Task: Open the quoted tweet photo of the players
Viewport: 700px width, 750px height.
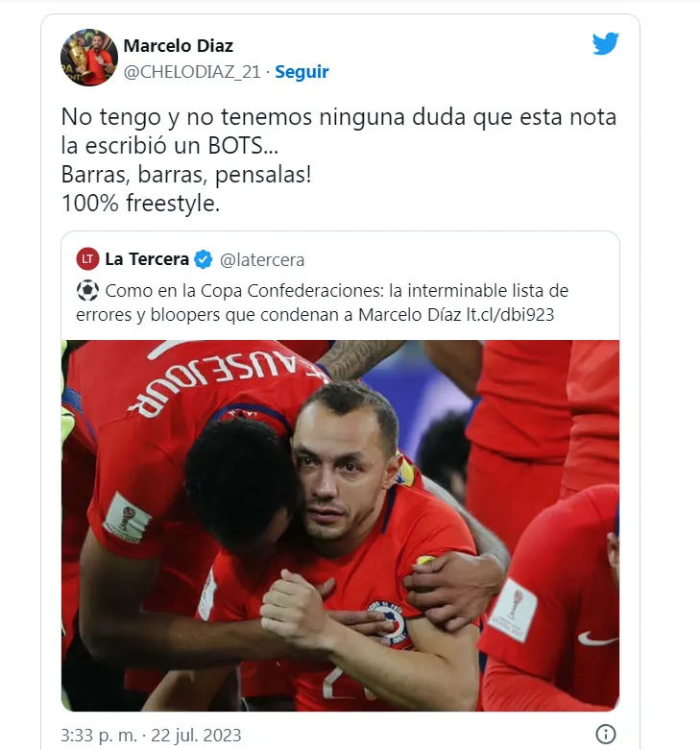Action: (x=341, y=525)
